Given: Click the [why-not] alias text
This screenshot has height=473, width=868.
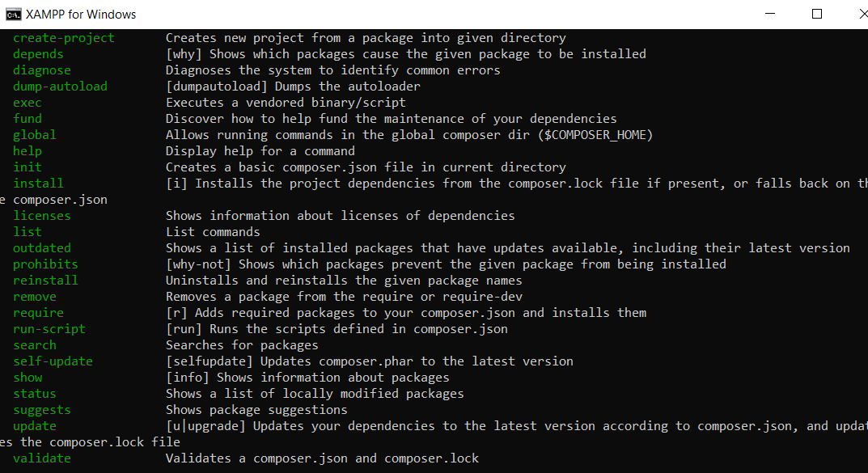Looking at the screenshot, I should tap(198, 264).
